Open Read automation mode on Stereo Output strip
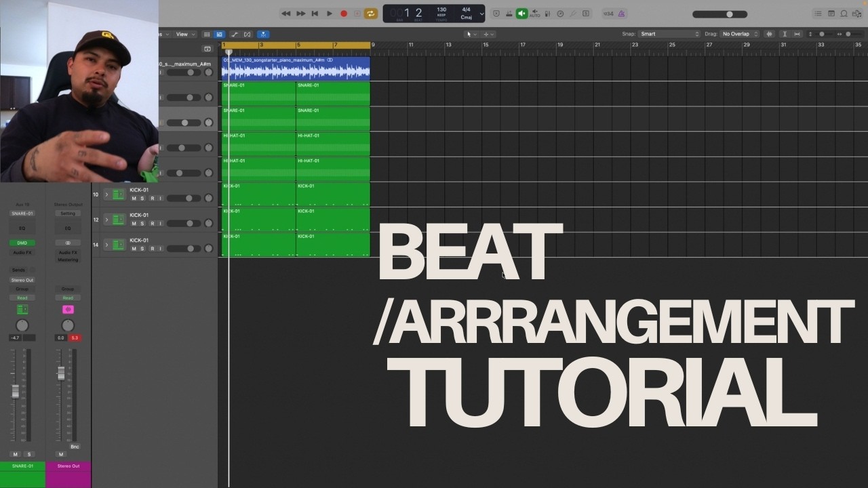Screen dimensions: 868x488 (x=68, y=298)
